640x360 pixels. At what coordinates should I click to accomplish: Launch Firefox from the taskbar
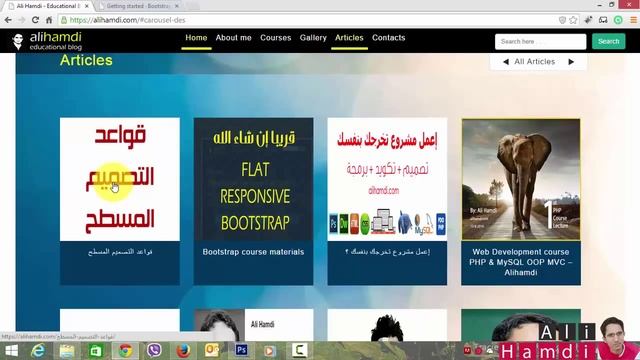[183, 351]
